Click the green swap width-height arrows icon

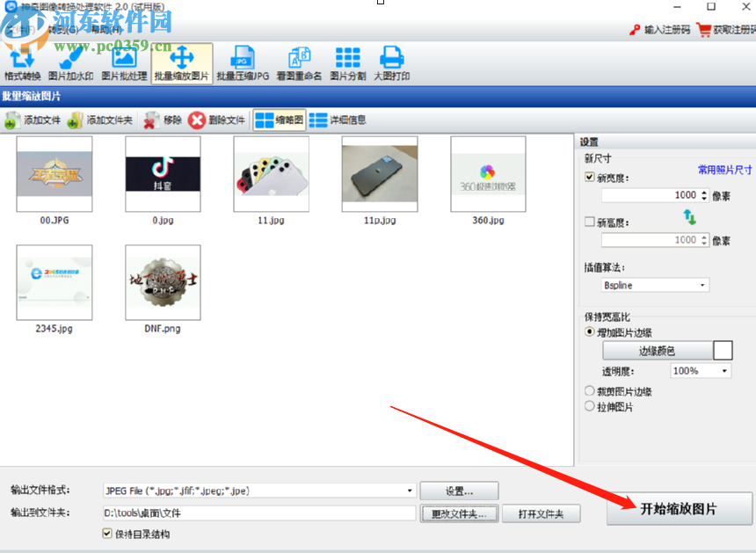pyautogui.click(x=690, y=217)
